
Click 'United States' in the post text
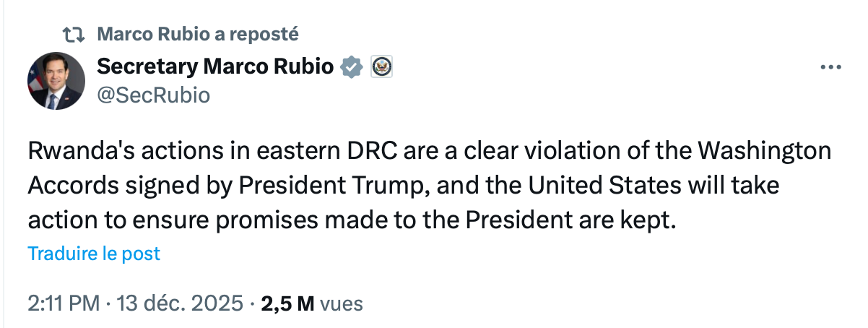612,186
